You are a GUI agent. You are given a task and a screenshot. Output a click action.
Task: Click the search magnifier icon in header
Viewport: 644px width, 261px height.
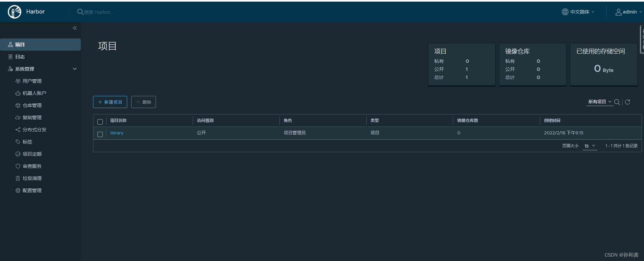pyautogui.click(x=80, y=12)
